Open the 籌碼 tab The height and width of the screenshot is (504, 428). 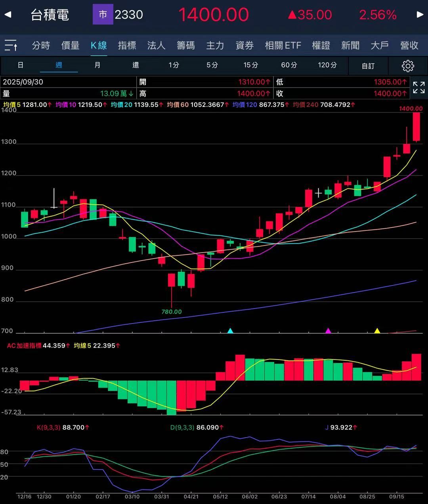pyautogui.click(x=185, y=46)
